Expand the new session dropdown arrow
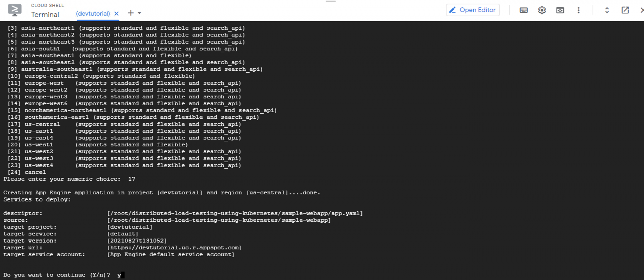The height and width of the screenshot is (280, 644). pyautogui.click(x=139, y=13)
